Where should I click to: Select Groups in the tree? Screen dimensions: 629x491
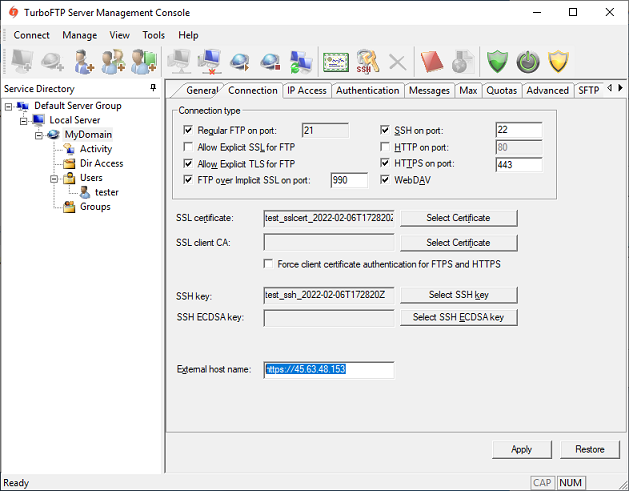coord(95,207)
